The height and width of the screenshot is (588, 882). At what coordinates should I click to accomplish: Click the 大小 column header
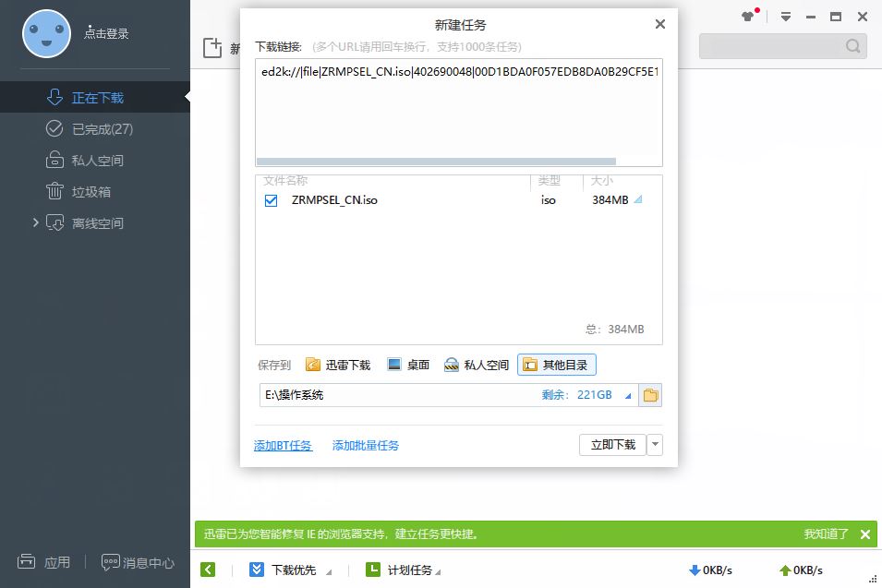point(602,180)
